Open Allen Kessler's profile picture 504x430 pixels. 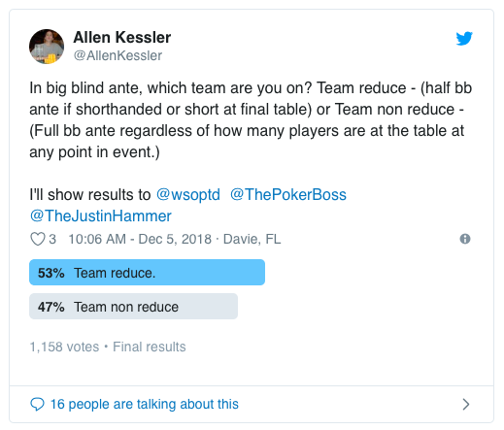pos(47,47)
